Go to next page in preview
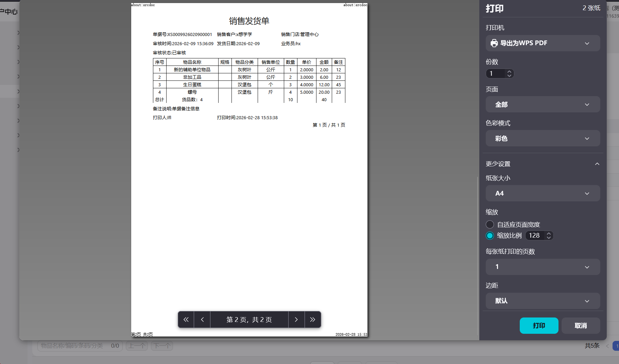This screenshot has height=364, width=619. 296,320
